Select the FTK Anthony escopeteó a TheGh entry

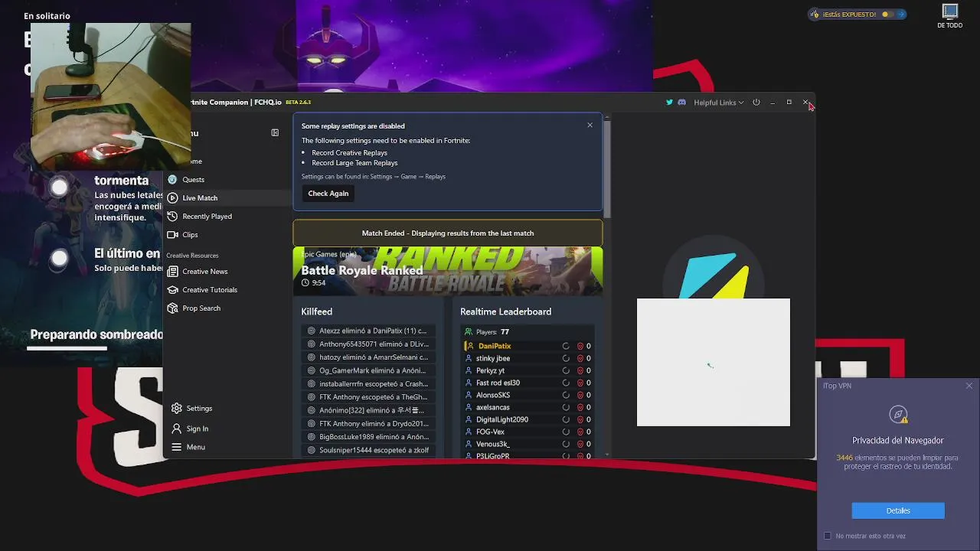pyautogui.click(x=368, y=397)
